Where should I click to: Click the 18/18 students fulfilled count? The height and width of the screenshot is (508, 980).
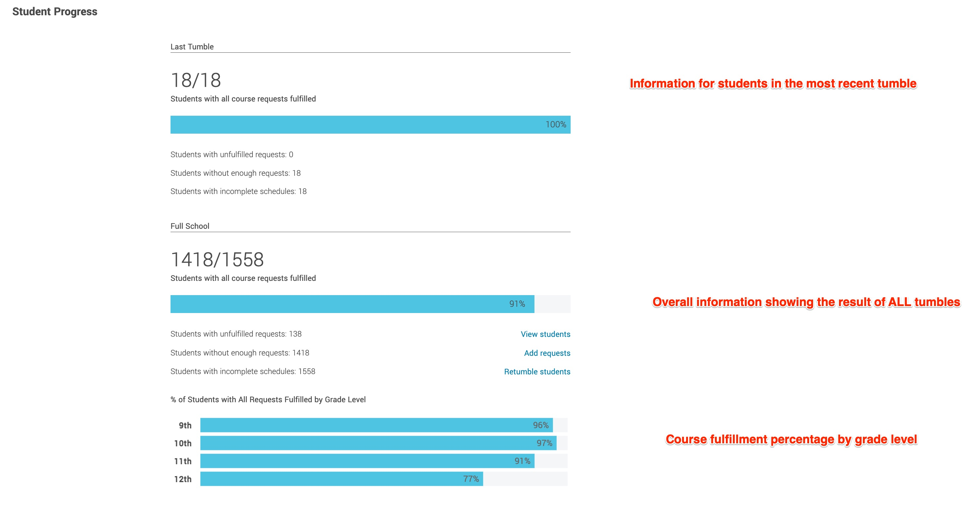coord(195,80)
